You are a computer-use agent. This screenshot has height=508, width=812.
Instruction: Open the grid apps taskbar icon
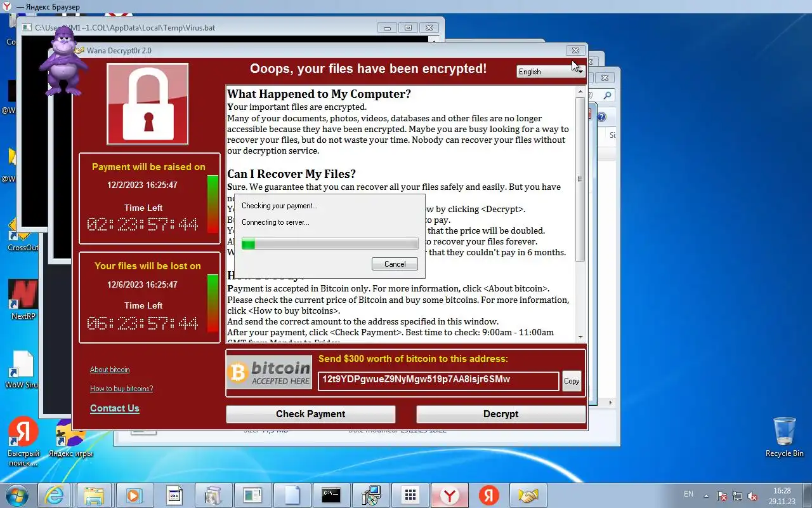(x=410, y=495)
